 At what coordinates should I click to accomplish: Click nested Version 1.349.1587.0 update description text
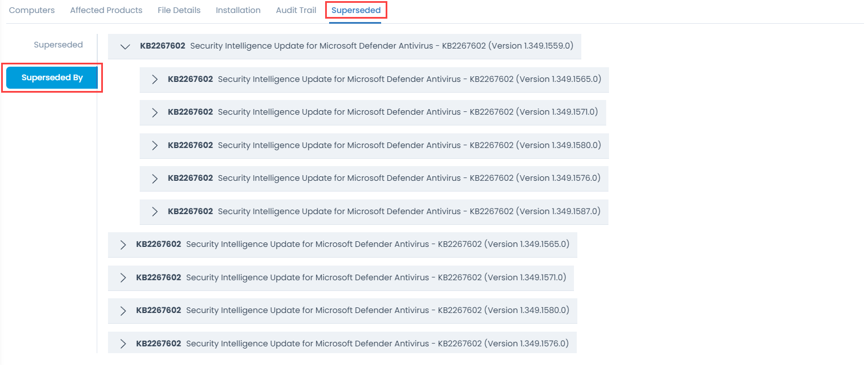click(x=409, y=211)
